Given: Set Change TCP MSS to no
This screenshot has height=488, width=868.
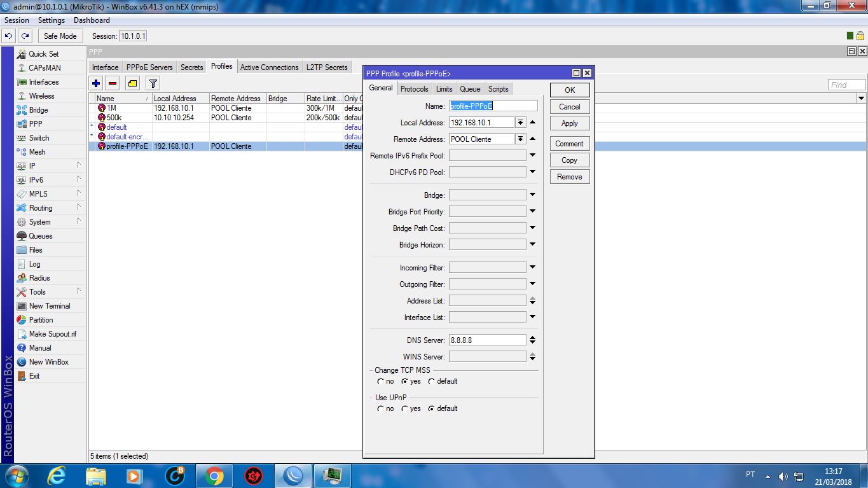Looking at the screenshot, I should (x=381, y=382).
